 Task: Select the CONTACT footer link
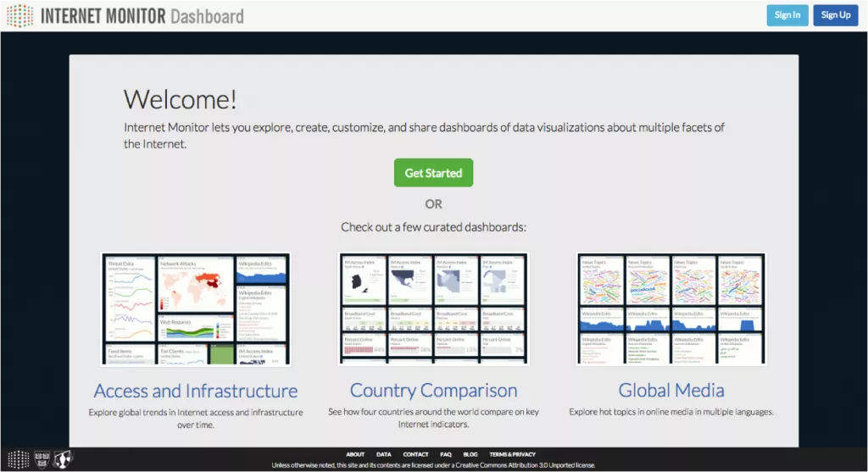415,454
